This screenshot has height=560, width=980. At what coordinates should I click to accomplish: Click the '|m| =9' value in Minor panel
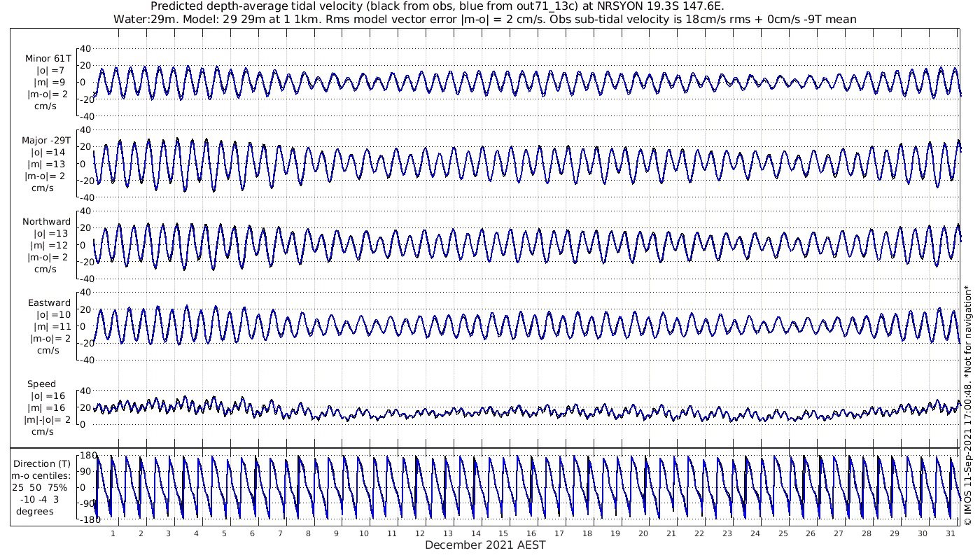50,83
